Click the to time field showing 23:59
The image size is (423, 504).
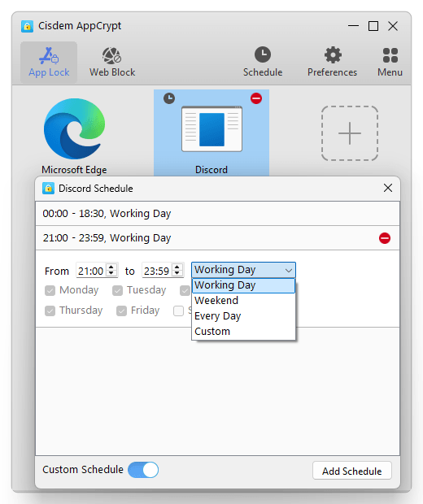(x=157, y=271)
